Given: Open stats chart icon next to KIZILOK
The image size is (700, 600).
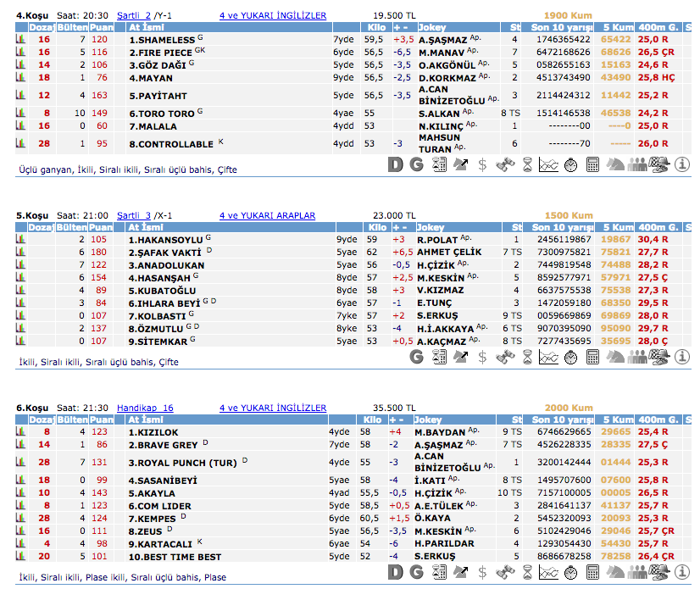Looking at the screenshot, I should 21,432.
